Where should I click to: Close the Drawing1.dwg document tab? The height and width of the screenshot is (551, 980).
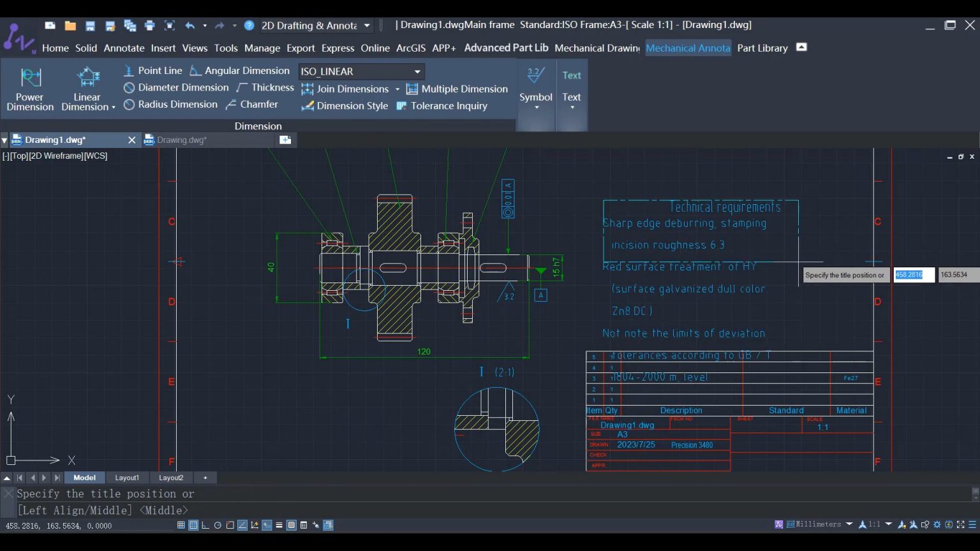pyautogui.click(x=132, y=140)
